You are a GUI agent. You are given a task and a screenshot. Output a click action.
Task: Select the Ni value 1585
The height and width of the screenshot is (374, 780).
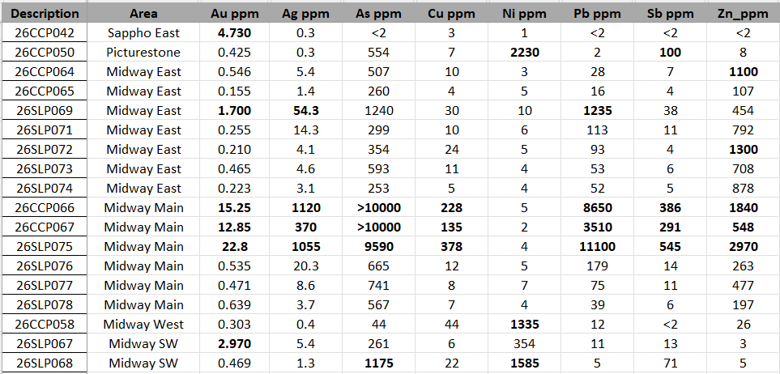pos(525,364)
